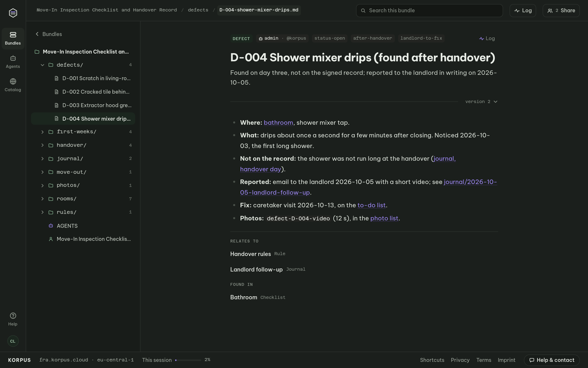Focus the Search this bundle field
588x368 pixels.
[x=429, y=10]
